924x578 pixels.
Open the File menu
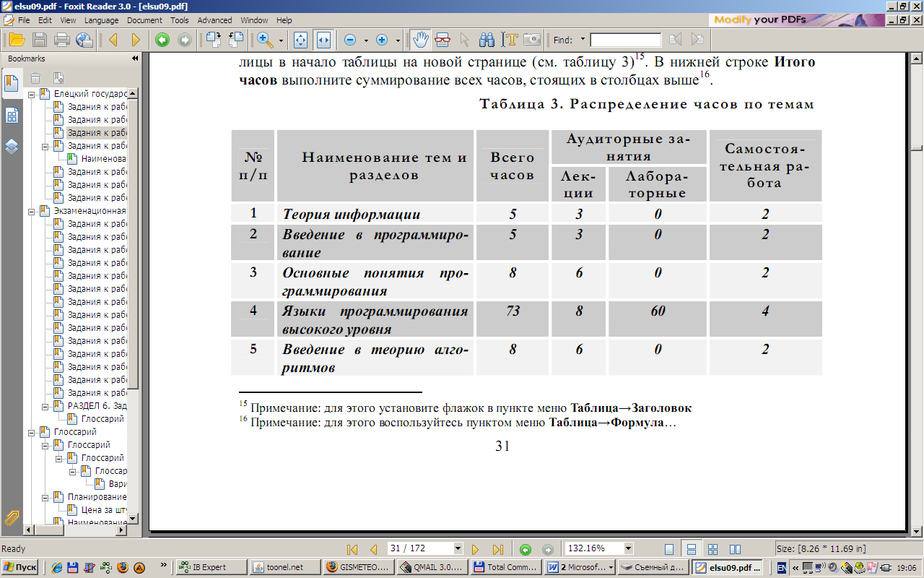(24, 20)
